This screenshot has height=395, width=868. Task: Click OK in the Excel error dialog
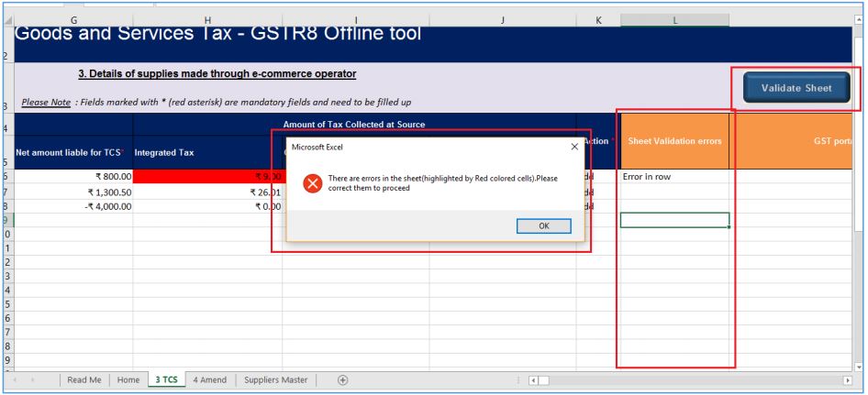(543, 225)
